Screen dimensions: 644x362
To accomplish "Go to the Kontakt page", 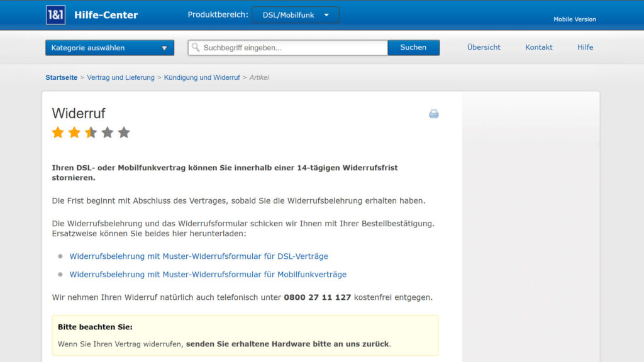I will [539, 47].
